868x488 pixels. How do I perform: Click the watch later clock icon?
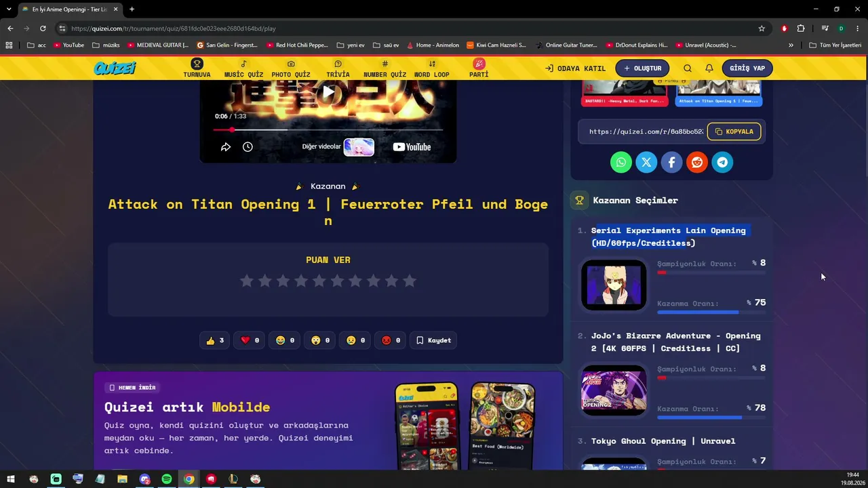click(248, 147)
